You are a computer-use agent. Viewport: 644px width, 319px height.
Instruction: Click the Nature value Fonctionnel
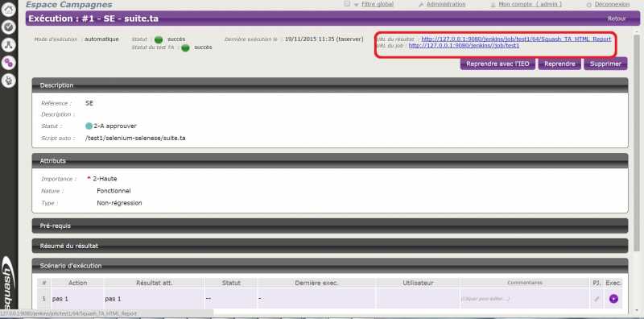(114, 191)
